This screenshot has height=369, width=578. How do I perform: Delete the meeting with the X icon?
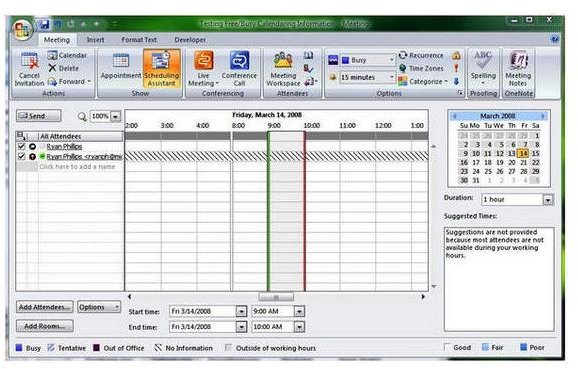tap(63, 68)
